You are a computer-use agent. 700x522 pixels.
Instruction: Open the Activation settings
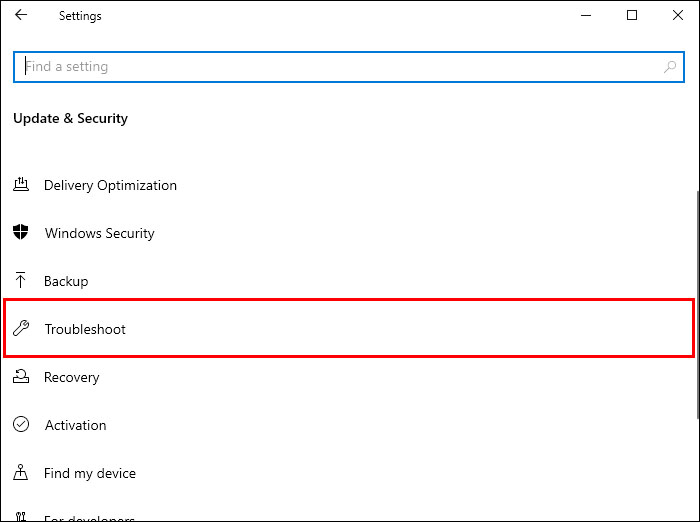pos(75,425)
